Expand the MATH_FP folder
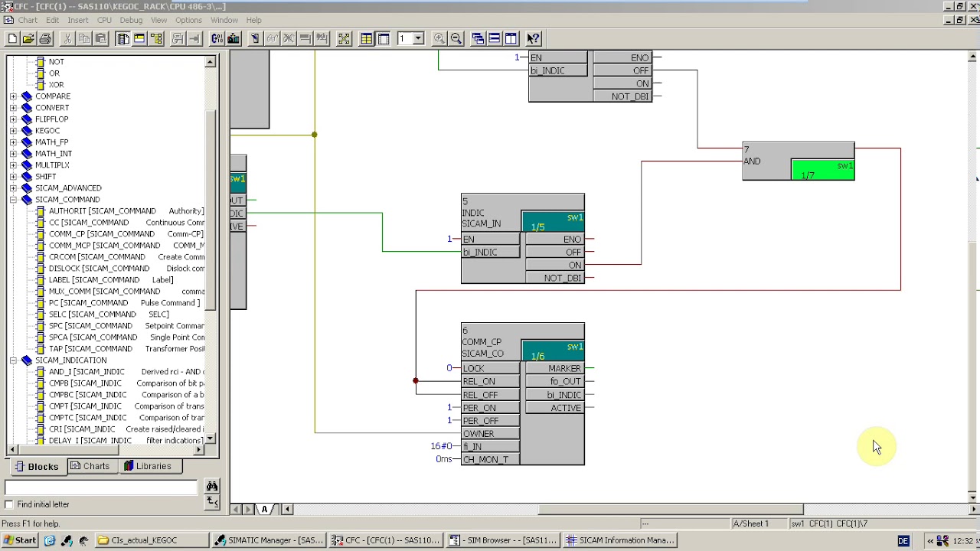The image size is (980, 551). (x=13, y=142)
